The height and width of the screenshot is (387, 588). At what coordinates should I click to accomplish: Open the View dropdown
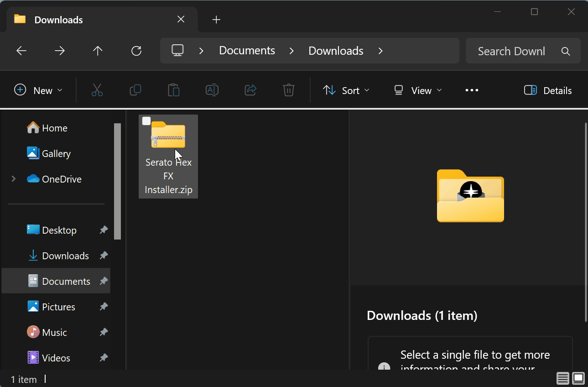point(418,90)
